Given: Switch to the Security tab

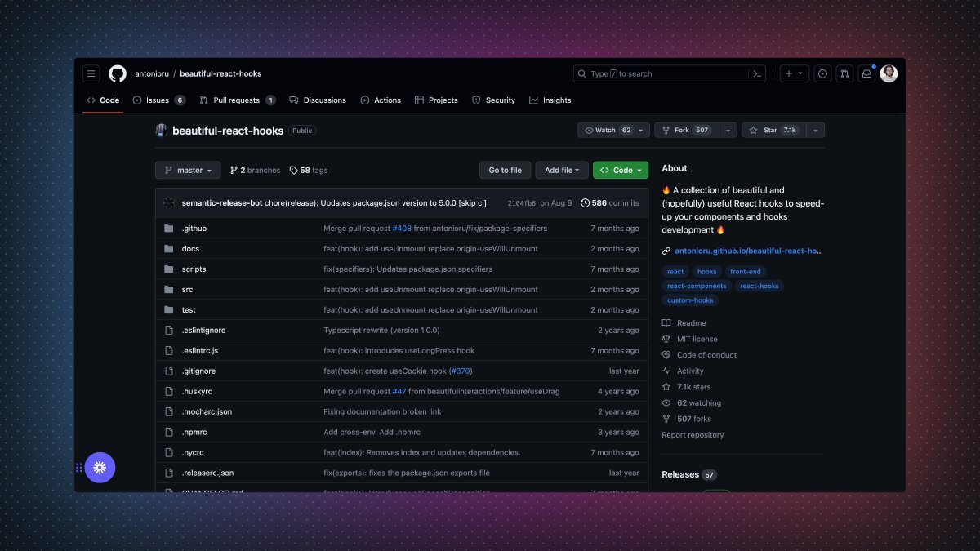Looking at the screenshot, I should click(x=493, y=100).
